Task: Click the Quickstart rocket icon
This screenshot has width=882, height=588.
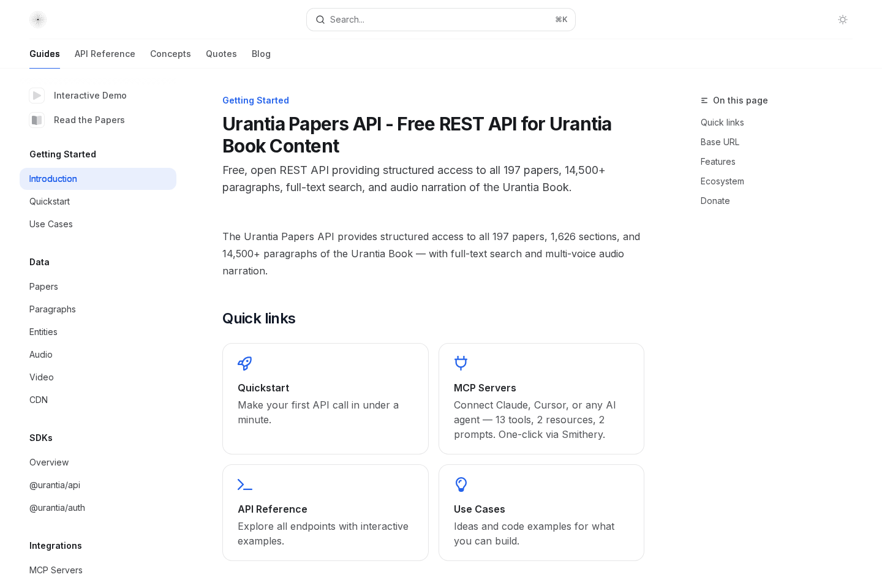Action: (x=245, y=363)
